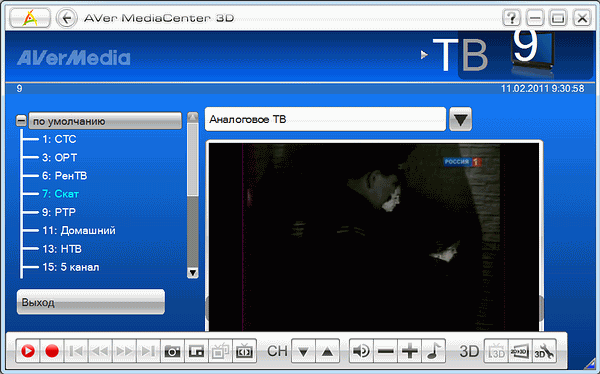Go back with the arrow button
The image size is (600, 374).
(x=67, y=18)
